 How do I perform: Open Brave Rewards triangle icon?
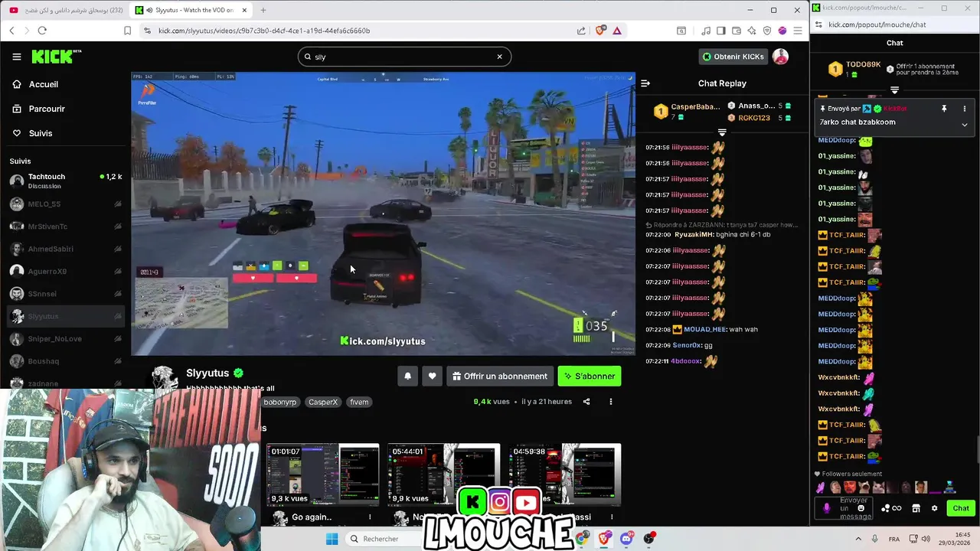tap(616, 31)
